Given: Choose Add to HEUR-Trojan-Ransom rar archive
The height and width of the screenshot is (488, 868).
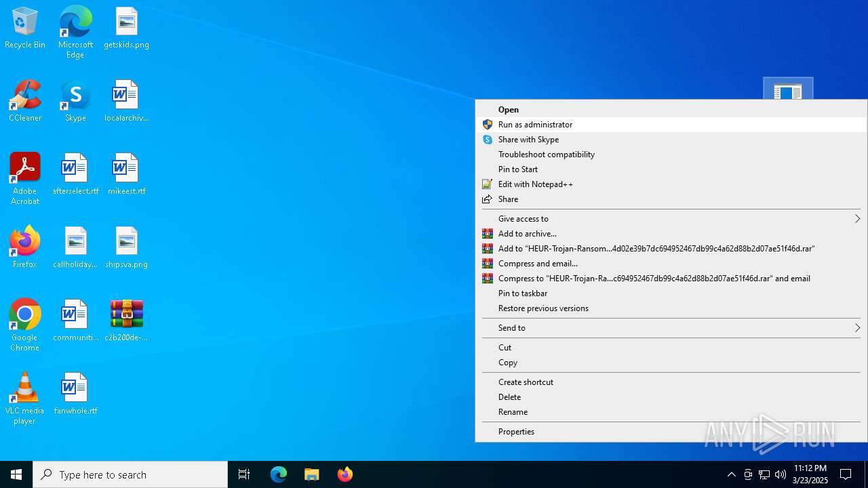Looking at the screenshot, I should point(671,249).
